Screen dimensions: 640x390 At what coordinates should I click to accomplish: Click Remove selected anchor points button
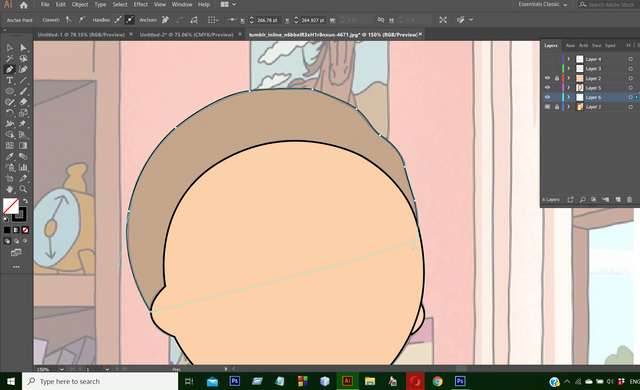coord(166,20)
